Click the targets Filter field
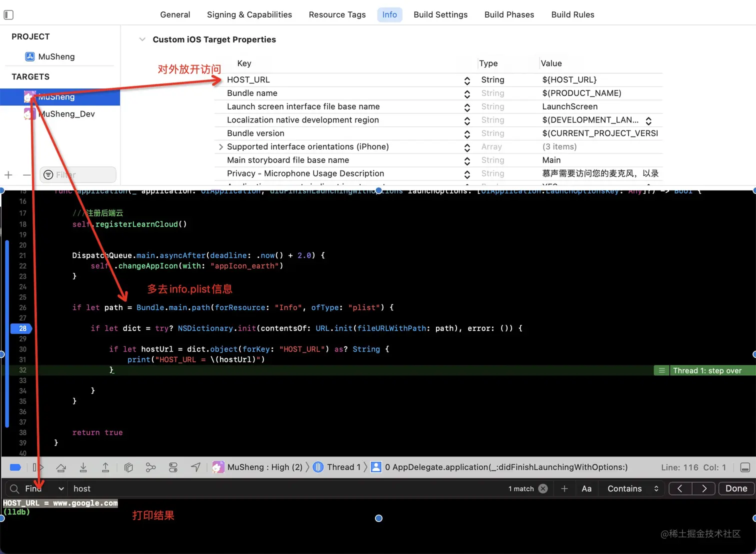Viewport: 756px width, 554px height. [x=77, y=175]
